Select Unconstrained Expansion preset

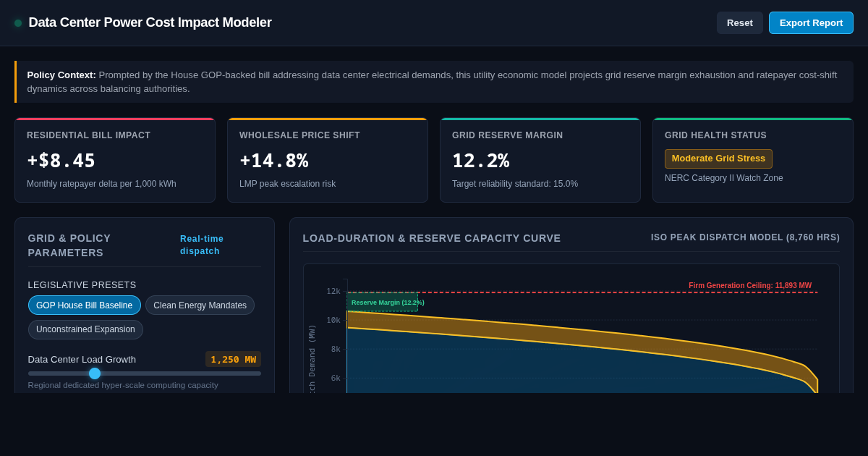click(85, 329)
